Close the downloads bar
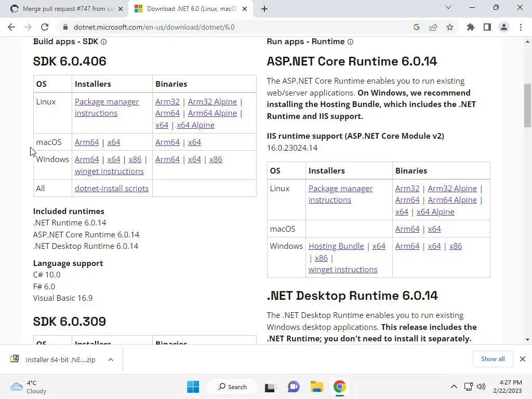This screenshot has height=399, width=532. click(523, 359)
